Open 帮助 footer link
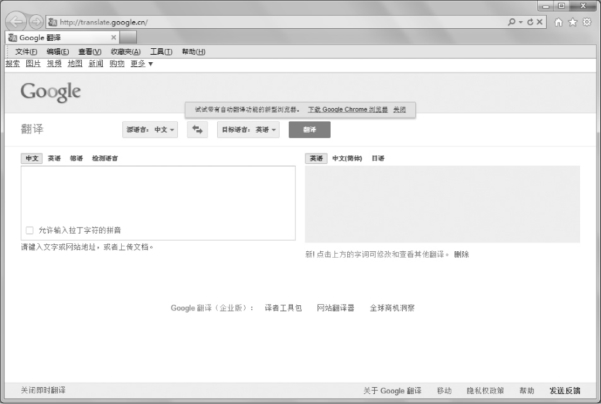The width and height of the screenshot is (601, 404). [527, 391]
